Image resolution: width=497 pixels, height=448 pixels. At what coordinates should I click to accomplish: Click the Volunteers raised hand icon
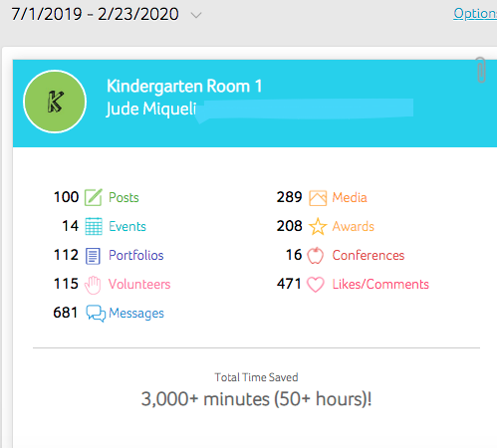coord(93,285)
